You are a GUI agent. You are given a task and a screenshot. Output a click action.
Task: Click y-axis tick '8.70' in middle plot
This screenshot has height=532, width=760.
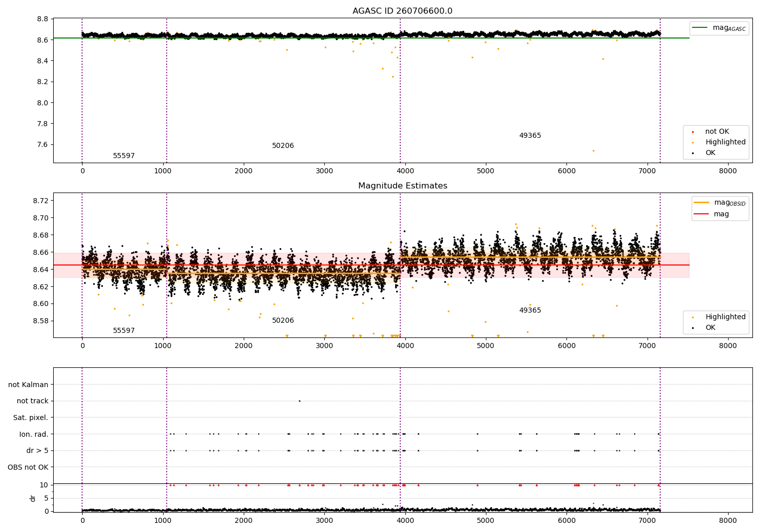pyautogui.click(x=41, y=218)
